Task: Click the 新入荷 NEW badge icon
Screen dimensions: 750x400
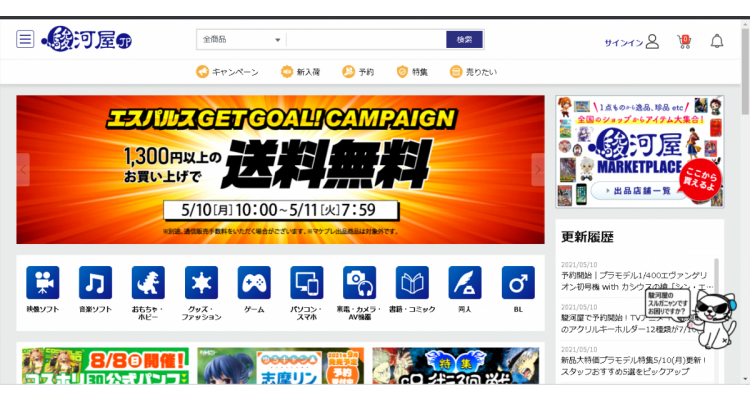Action: click(x=287, y=72)
